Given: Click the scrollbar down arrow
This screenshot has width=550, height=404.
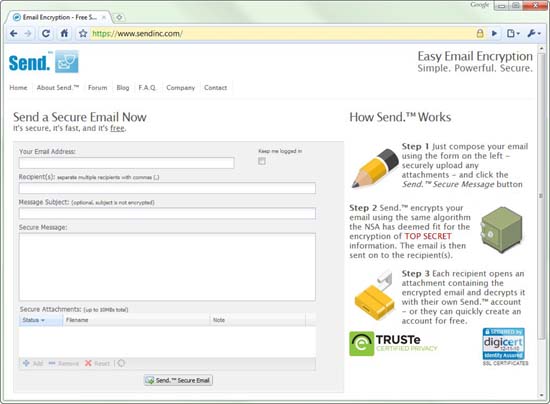Looking at the screenshot, I should pyautogui.click(x=541, y=395).
